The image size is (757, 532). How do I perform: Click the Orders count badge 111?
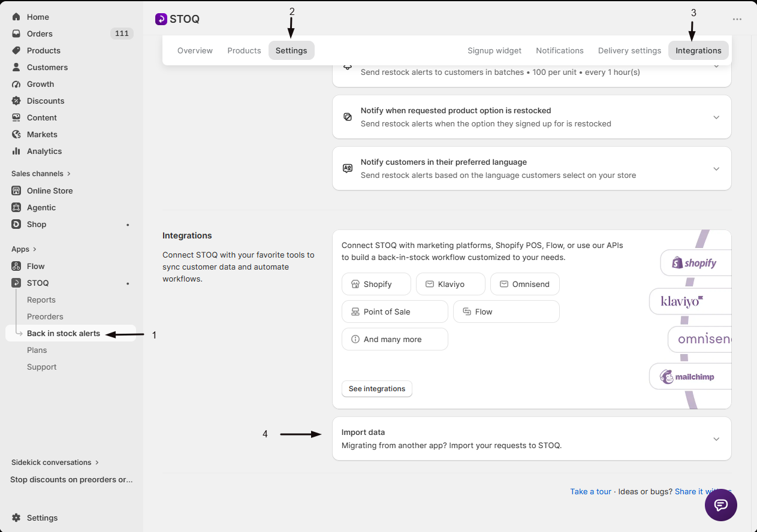(x=122, y=34)
